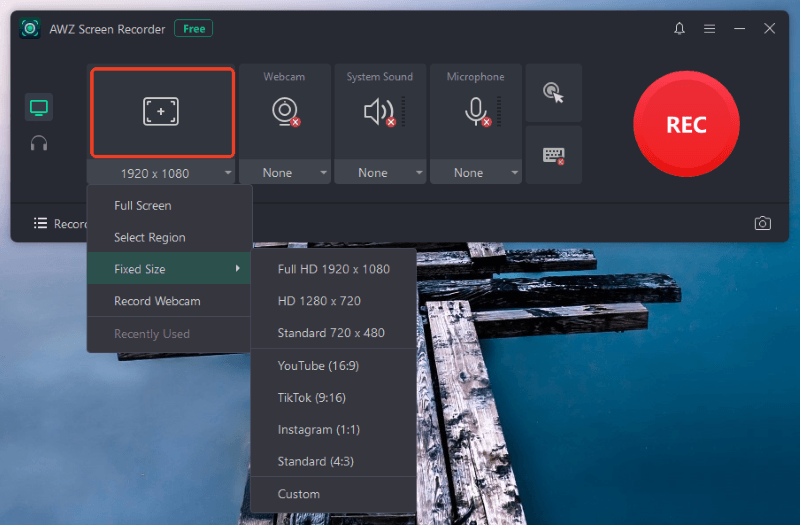The height and width of the screenshot is (525, 800).
Task: Close the AWZ Screen Recorder window
Action: 769,29
